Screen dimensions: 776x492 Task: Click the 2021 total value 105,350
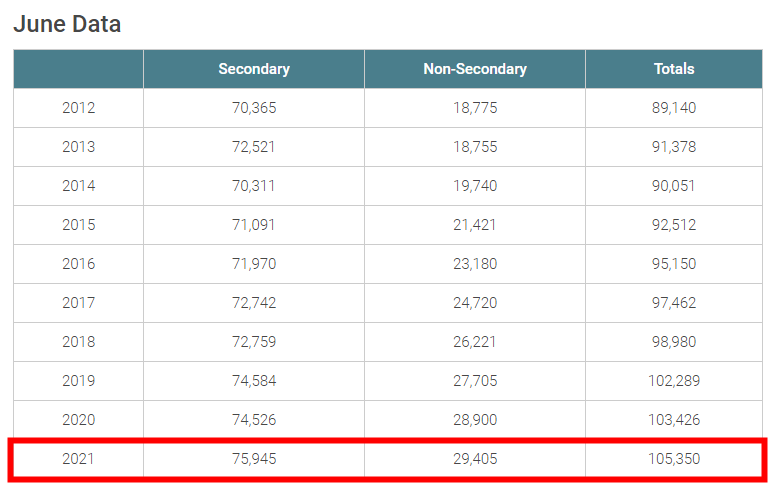click(674, 459)
